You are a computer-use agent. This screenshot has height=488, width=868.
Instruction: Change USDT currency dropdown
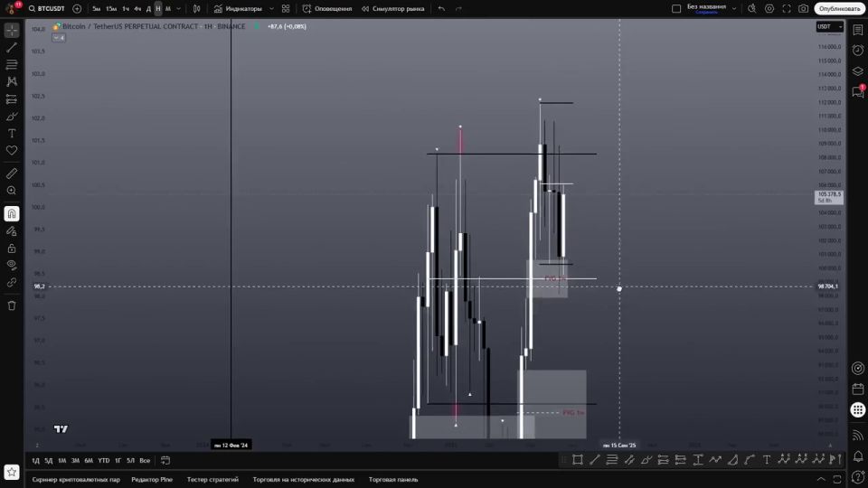[x=829, y=26]
